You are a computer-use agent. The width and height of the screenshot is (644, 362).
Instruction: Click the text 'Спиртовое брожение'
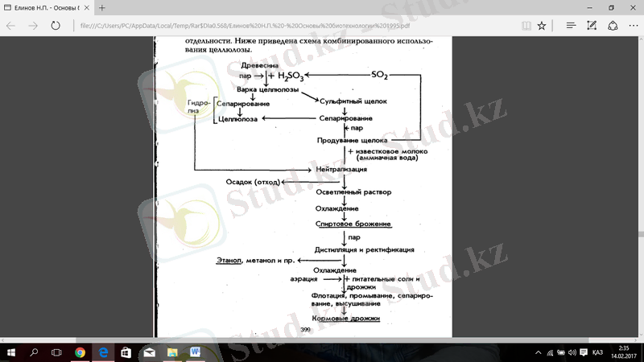point(353,224)
